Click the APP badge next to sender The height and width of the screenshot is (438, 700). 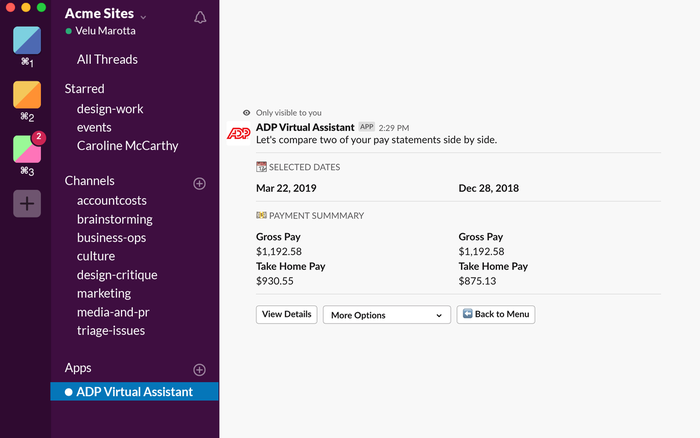pos(367,127)
